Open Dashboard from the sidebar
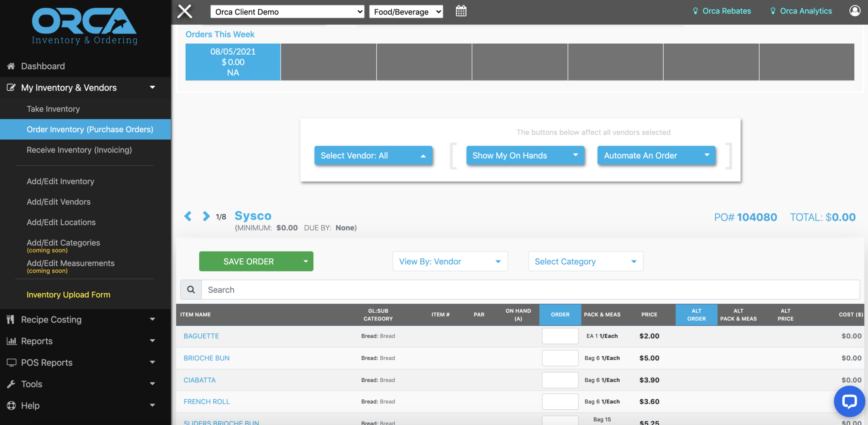This screenshot has width=868, height=425. (43, 66)
